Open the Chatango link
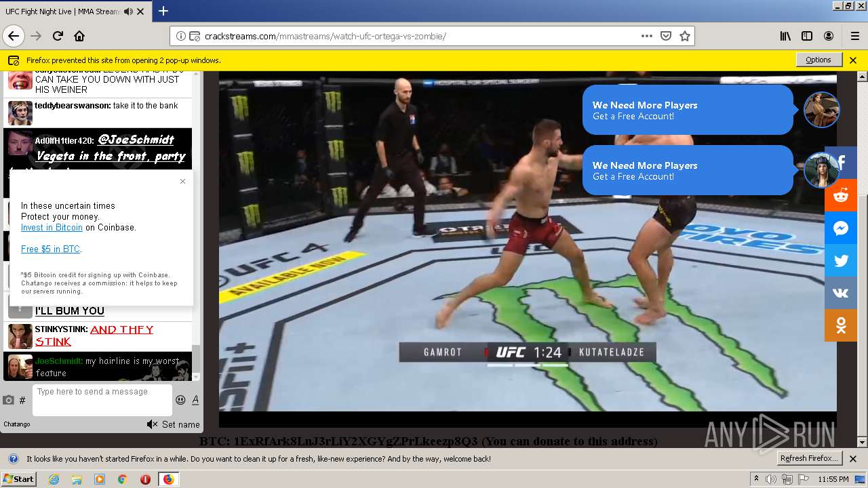This screenshot has width=868, height=488. (x=17, y=424)
